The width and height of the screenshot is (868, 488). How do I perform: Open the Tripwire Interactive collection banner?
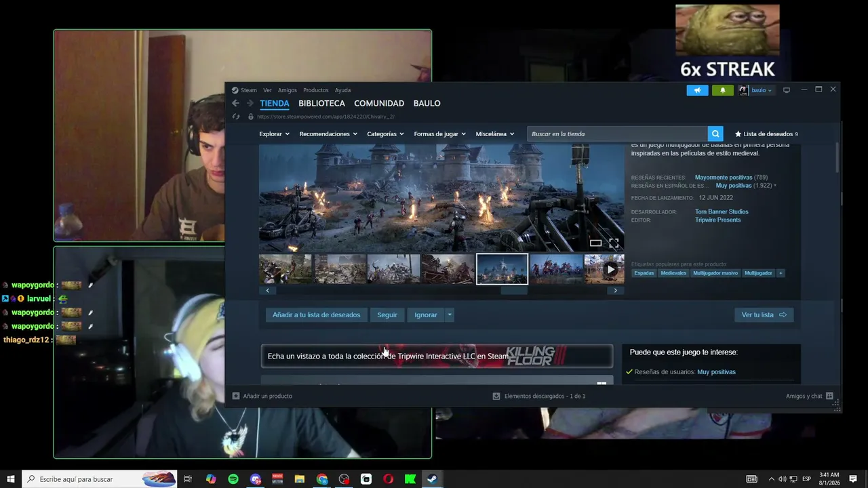pos(437,356)
